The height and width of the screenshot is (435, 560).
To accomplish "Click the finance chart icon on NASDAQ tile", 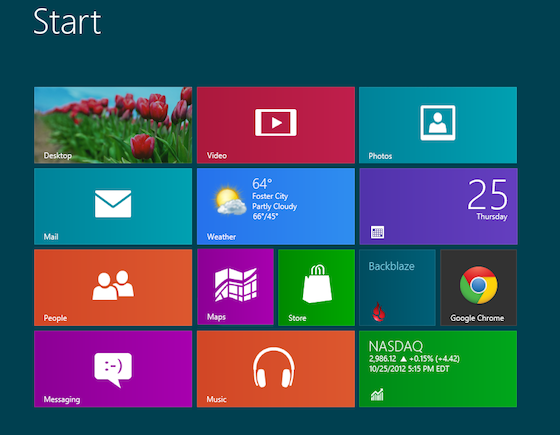I will tap(377, 395).
